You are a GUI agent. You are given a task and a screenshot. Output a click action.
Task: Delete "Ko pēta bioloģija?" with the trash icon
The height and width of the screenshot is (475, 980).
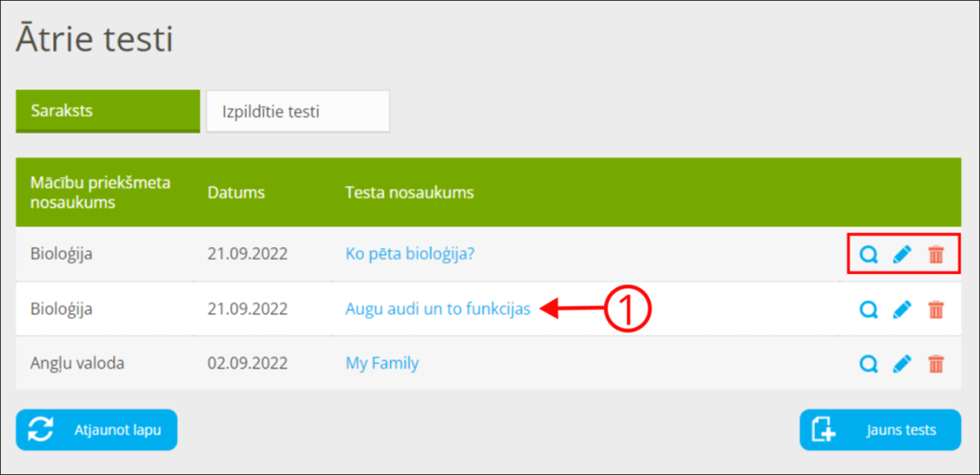coord(936,254)
